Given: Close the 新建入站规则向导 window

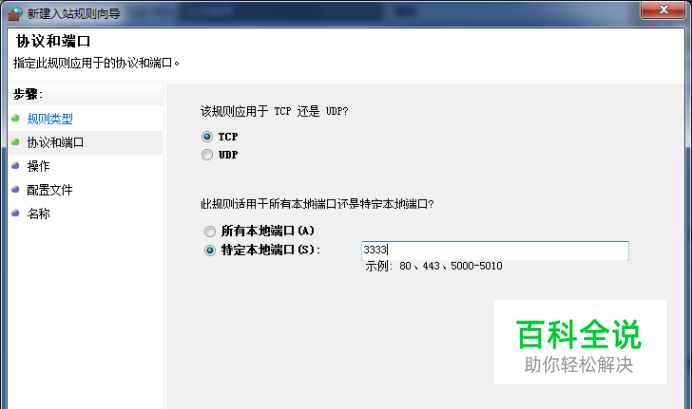Looking at the screenshot, I should coord(663,10).
